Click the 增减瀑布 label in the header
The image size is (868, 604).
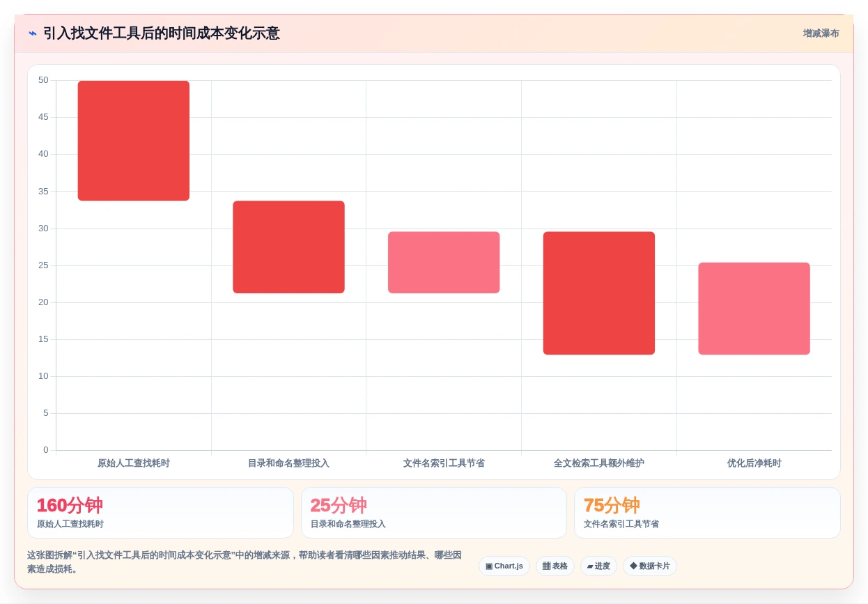point(821,33)
